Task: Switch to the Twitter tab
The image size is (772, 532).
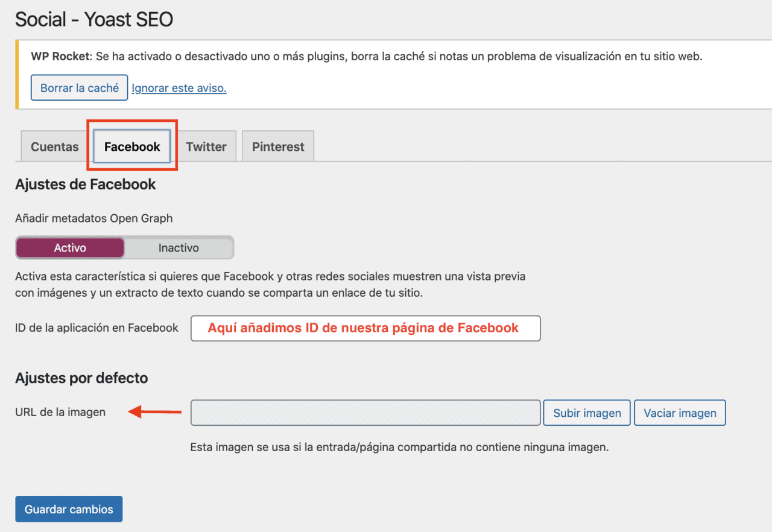Action: click(x=206, y=147)
